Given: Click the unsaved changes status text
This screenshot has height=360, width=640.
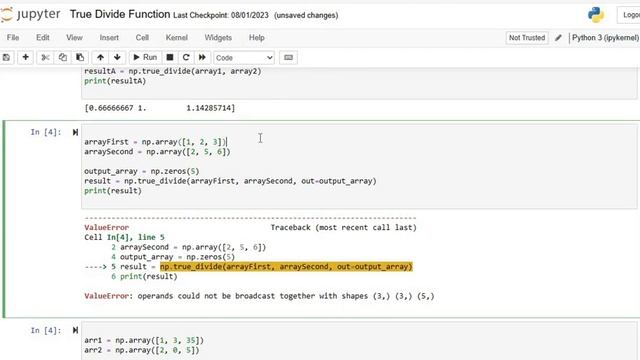Looking at the screenshot, I should 306,16.
